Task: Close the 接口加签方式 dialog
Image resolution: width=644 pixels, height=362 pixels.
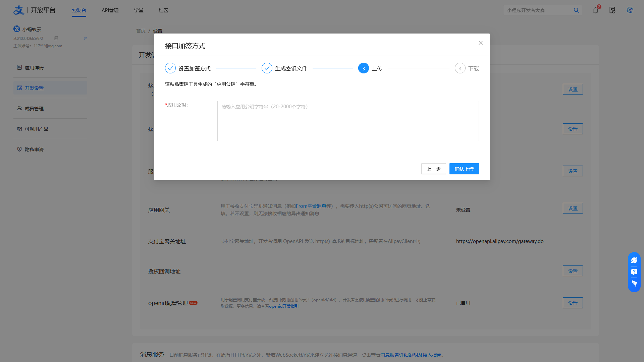Action: tap(480, 43)
